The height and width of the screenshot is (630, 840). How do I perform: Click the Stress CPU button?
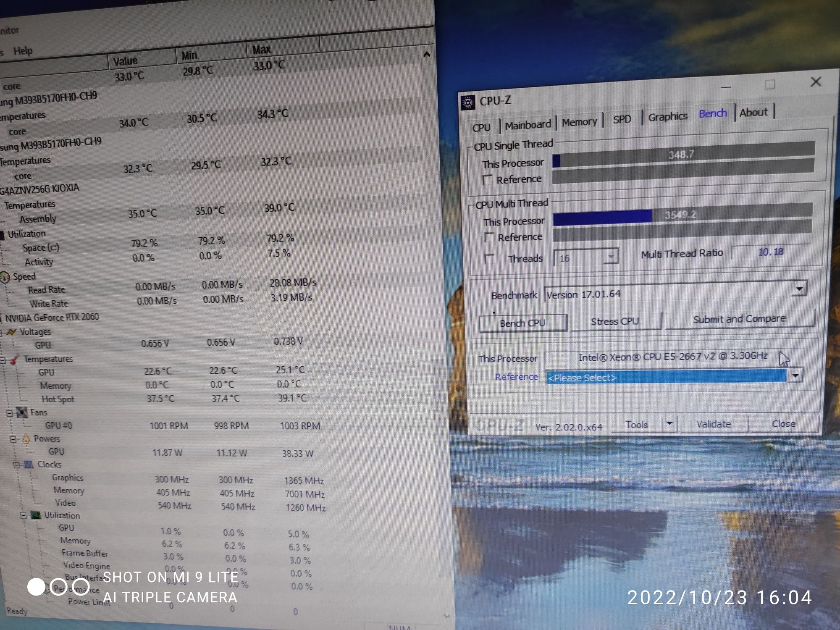point(615,321)
